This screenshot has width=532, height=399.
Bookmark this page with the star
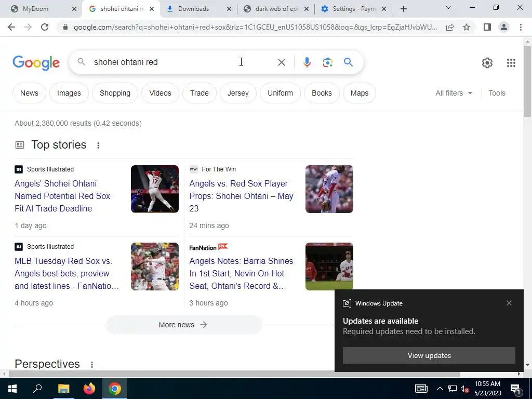467,27
